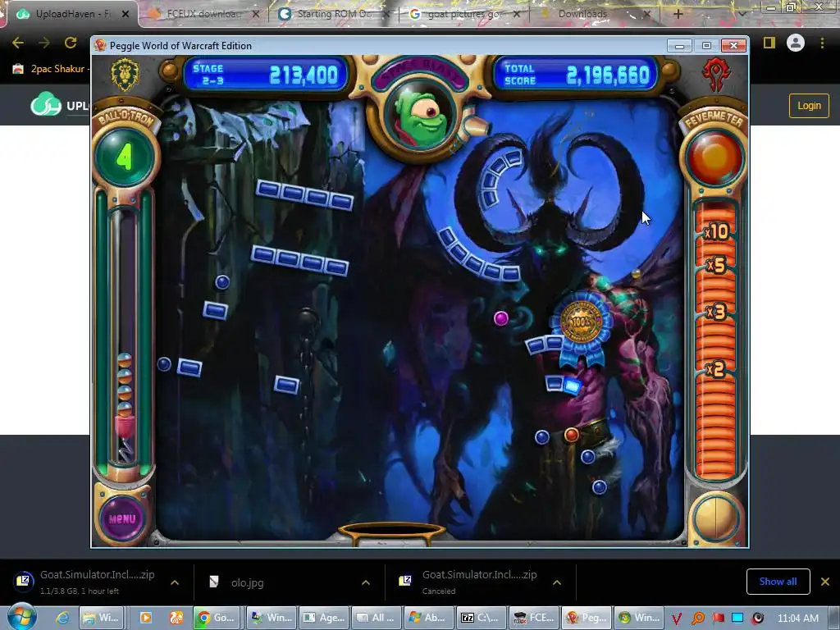
Task: Expand options for olo.jpg download
Action: [x=366, y=582]
